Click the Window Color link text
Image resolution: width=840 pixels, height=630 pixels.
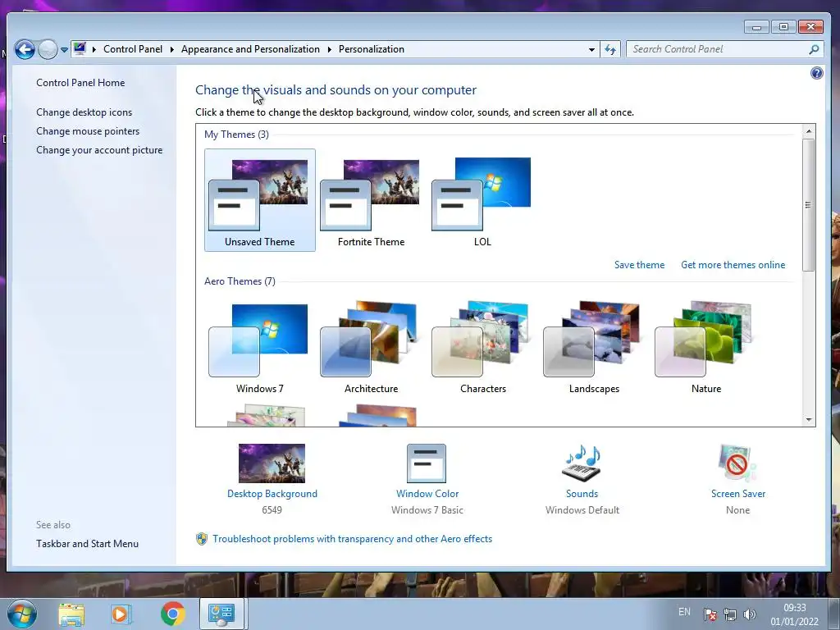click(427, 494)
